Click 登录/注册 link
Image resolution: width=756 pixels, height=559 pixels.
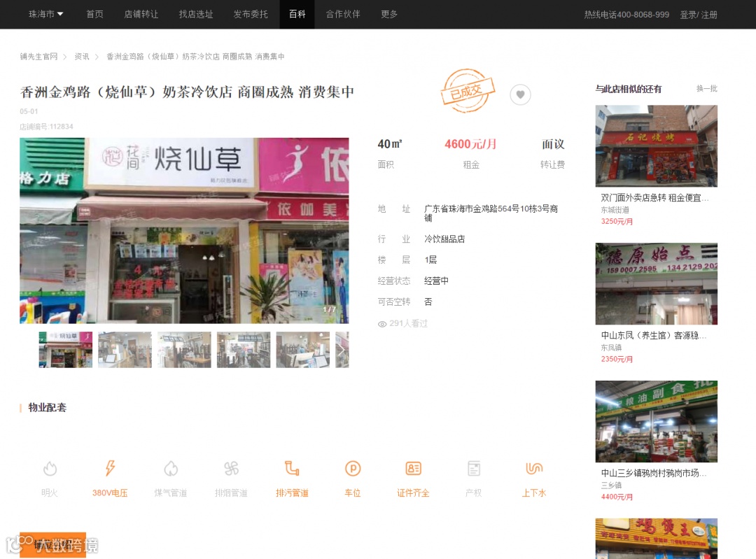698,15
